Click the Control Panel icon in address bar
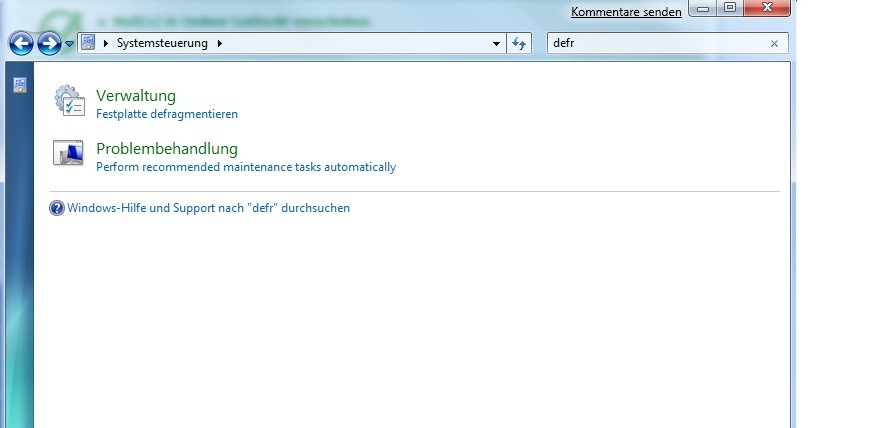889x428 pixels. (x=88, y=43)
